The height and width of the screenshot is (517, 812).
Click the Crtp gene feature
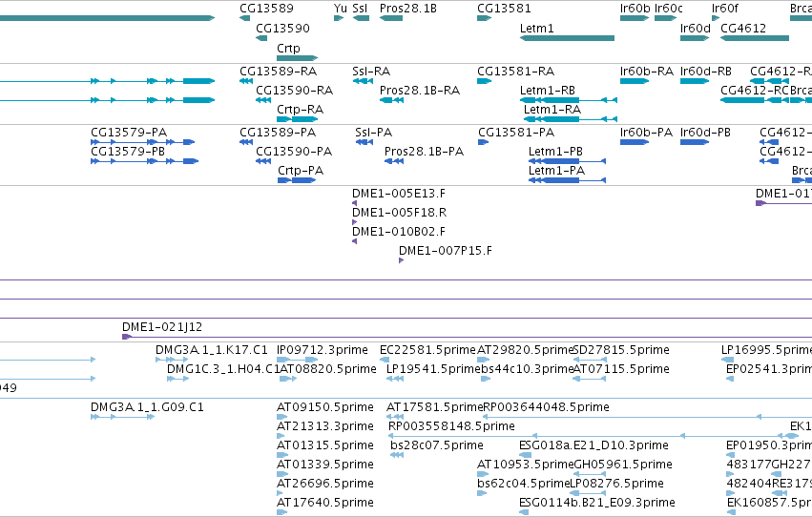click(298, 58)
